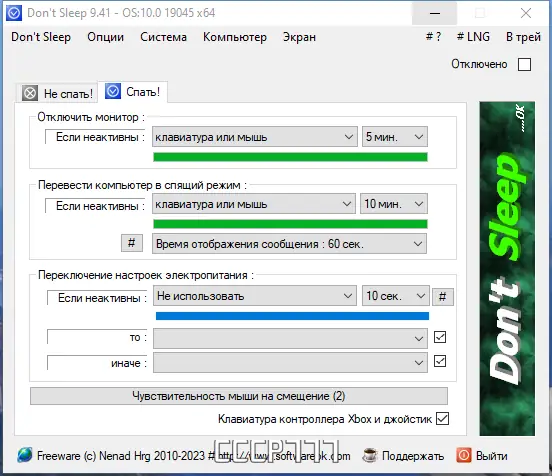Image resolution: width=552 pixels, height=476 pixels.
Task: Click the blue check icon on the Спать! tab
Action: tap(113, 92)
